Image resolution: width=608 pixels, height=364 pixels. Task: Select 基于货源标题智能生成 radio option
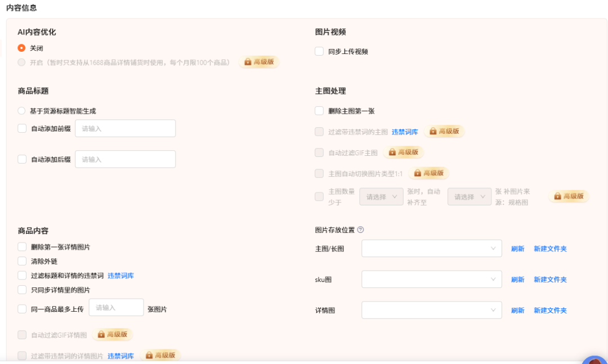(x=22, y=111)
